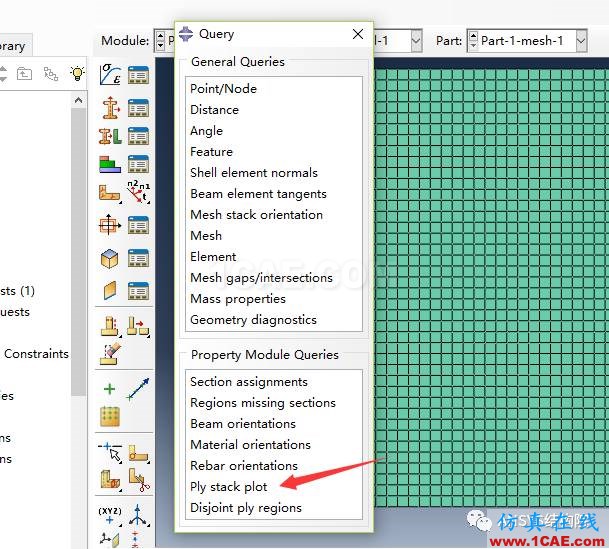
Task: Choose Disjoint ply regions query
Action: click(x=245, y=507)
